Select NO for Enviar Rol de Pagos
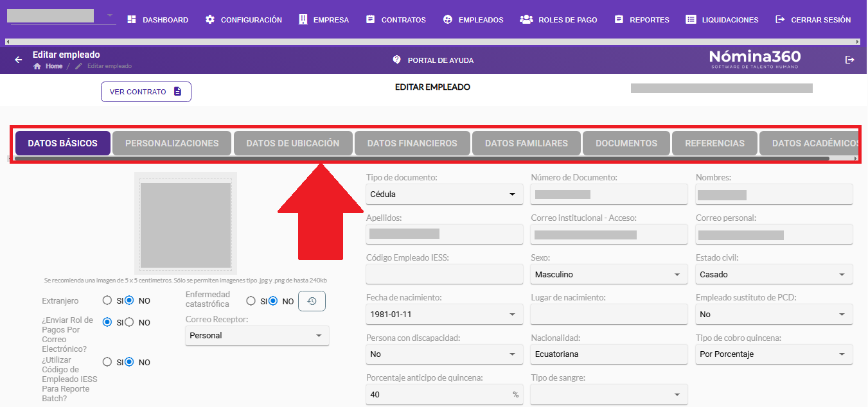Screen dimensions: 868x407 [x=129, y=322]
